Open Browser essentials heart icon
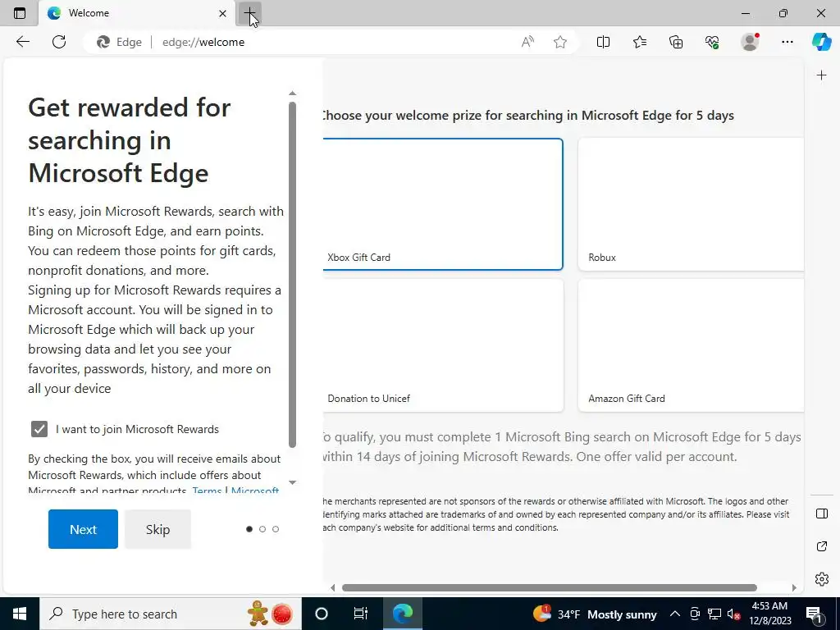The height and width of the screenshot is (630, 840). (x=712, y=42)
